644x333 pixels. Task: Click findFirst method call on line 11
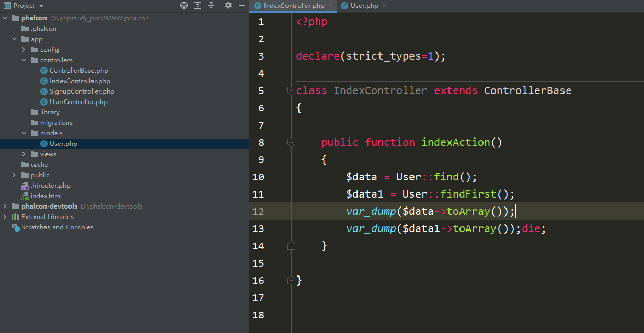pos(468,194)
